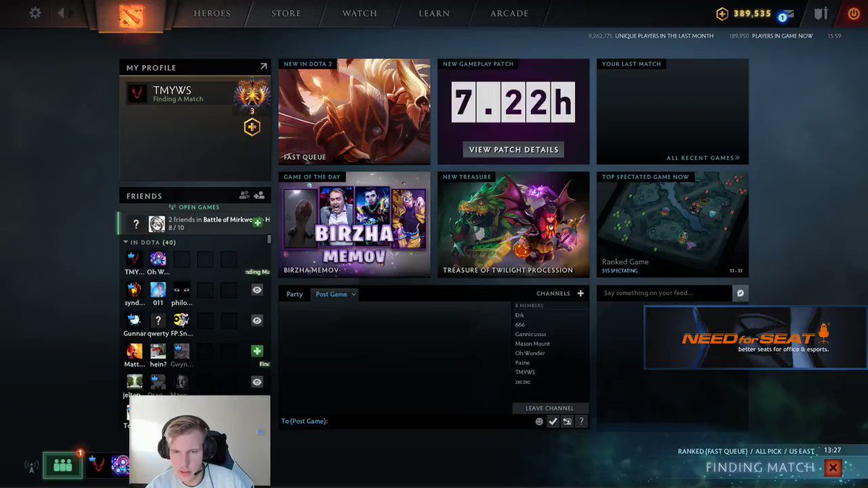Click the gold Dota Plus hexagon icon
Screen dimensions: 868x488
(x=252, y=127)
